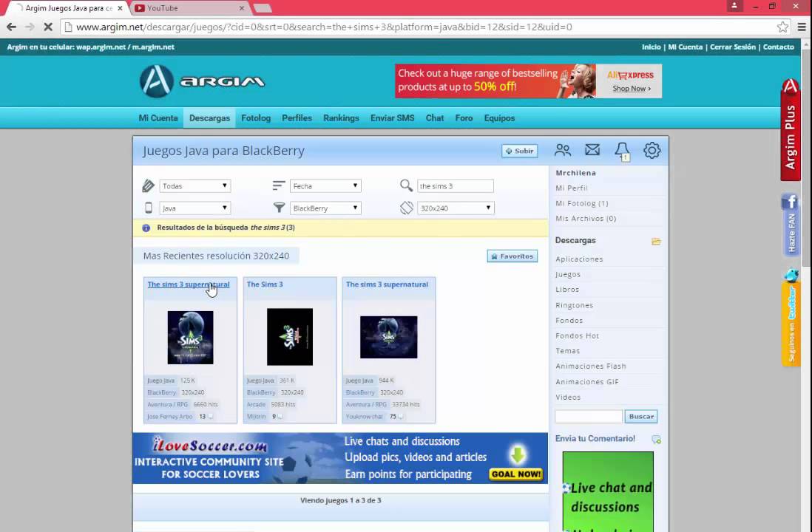Open Foro in navigation bar
Viewport: 812px width, 532px height.
[x=464, y=118]
